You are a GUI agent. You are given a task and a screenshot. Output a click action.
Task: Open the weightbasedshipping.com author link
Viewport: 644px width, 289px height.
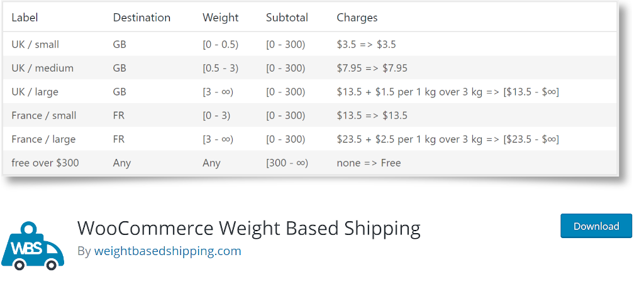167,251
